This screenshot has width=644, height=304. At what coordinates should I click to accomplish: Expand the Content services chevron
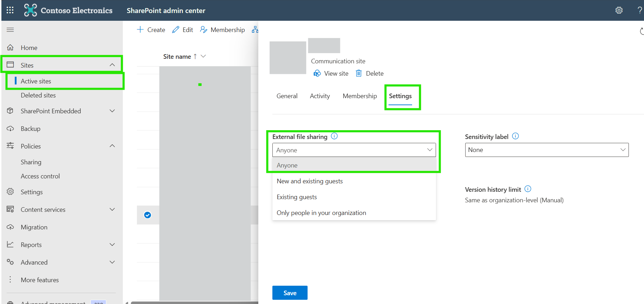(112, 209)
